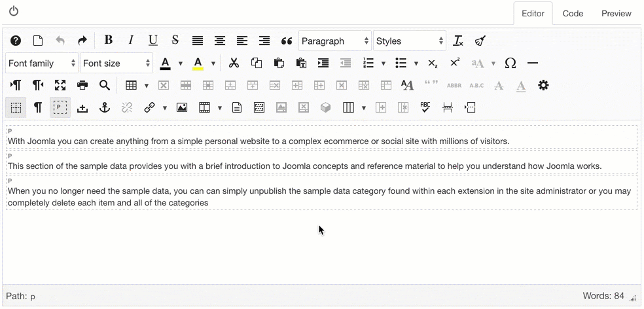Select the Cut scissors icon
This screenshot has width=644, height=309.
234,63
